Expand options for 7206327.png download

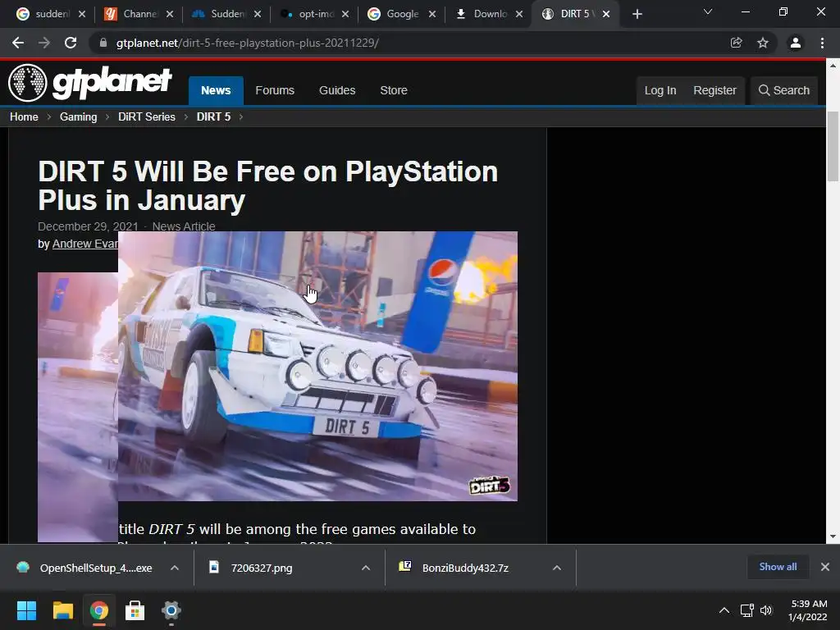(366, 568)
